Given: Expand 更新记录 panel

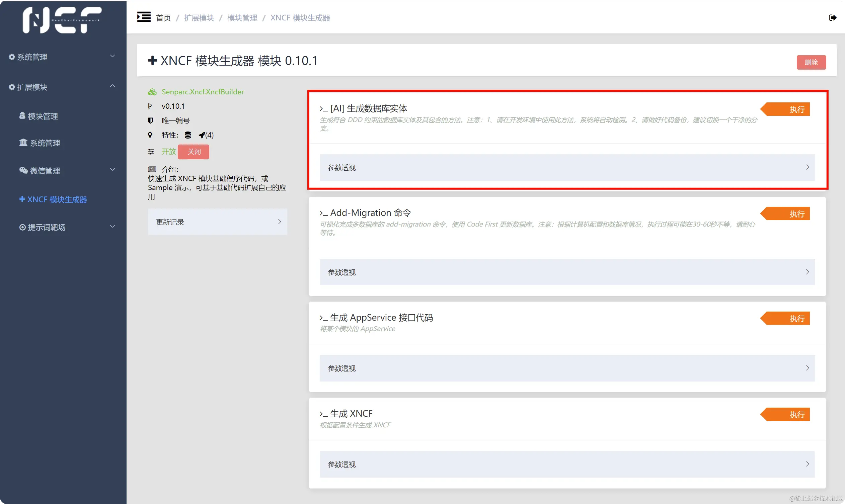Looking at the screenshot, I should point(218,222).
